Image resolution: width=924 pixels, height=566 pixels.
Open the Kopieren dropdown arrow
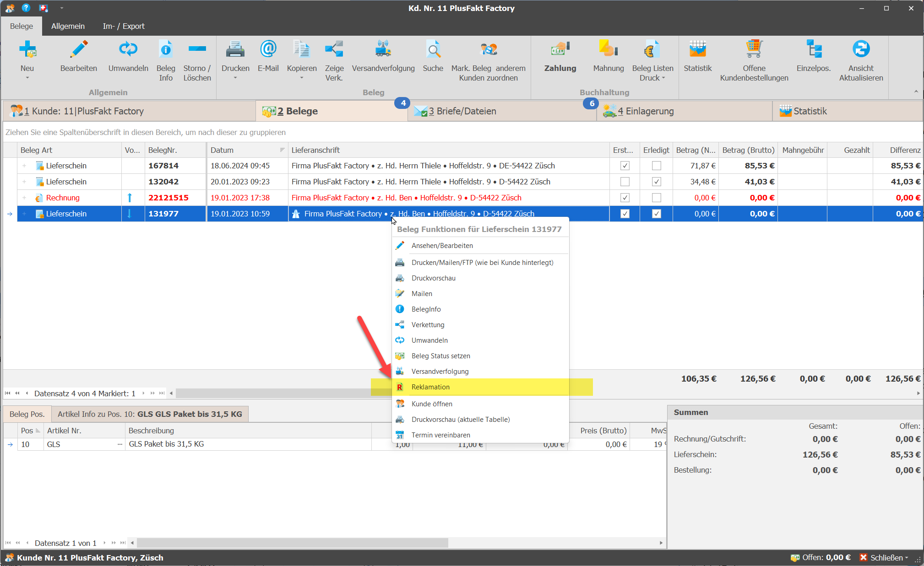[302, 78]
